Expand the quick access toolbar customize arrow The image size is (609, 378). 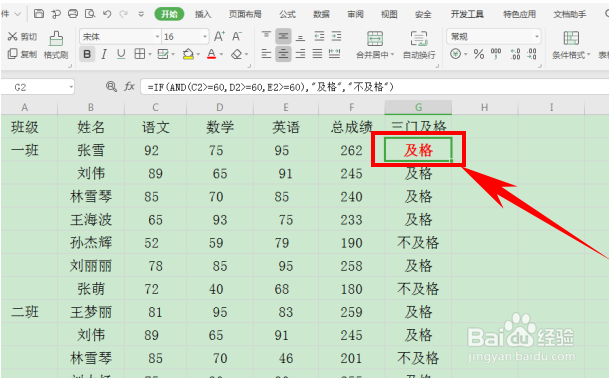click(x=141, y=14)
